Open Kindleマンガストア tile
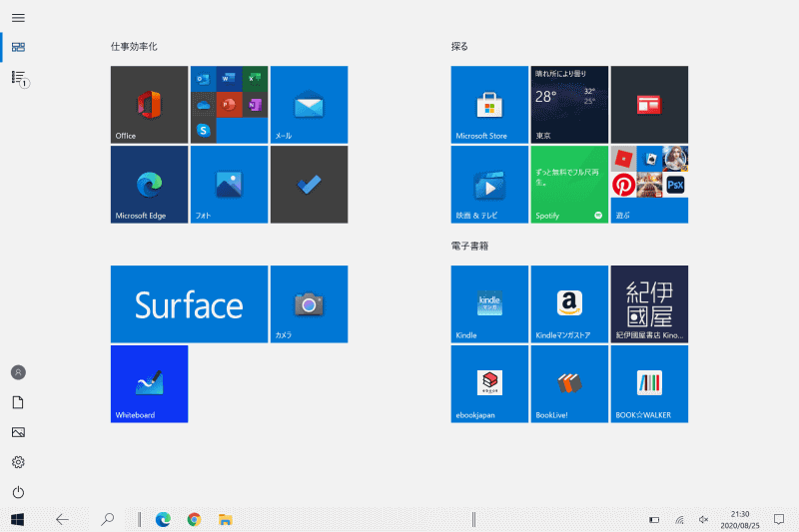This screenshot has width=799, height=532. [569, 303]
